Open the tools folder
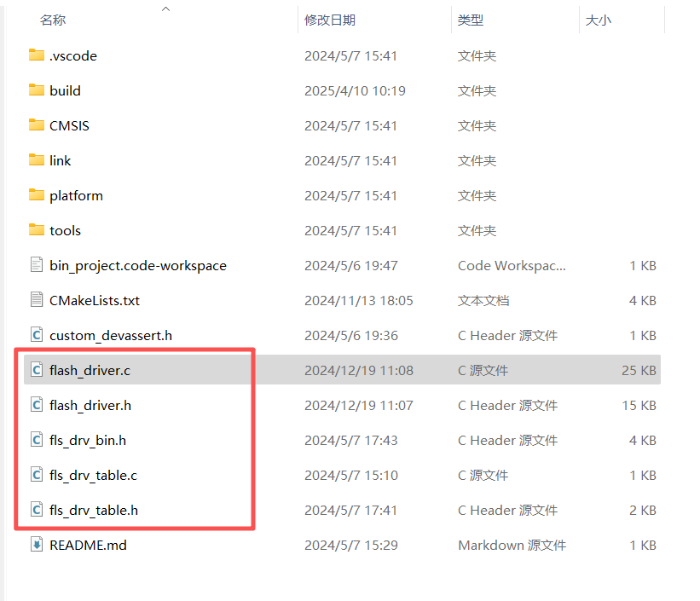Image resolution: width=700 pixels, height=601 pixels. click(65, 230)
